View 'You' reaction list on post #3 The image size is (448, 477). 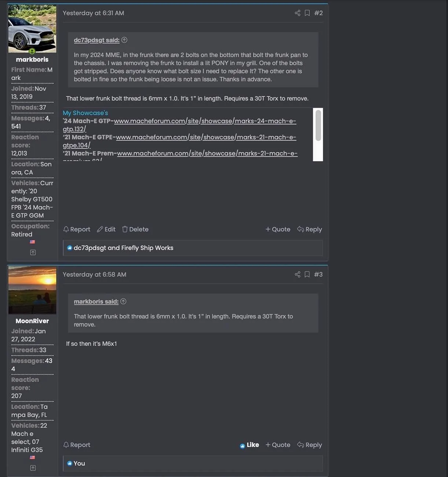click(79, 463)
